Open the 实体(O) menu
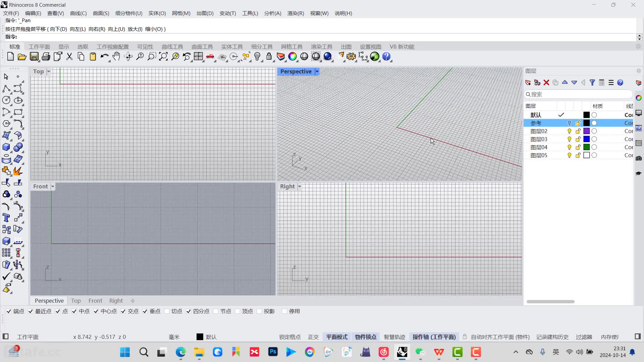 point(157,13)
